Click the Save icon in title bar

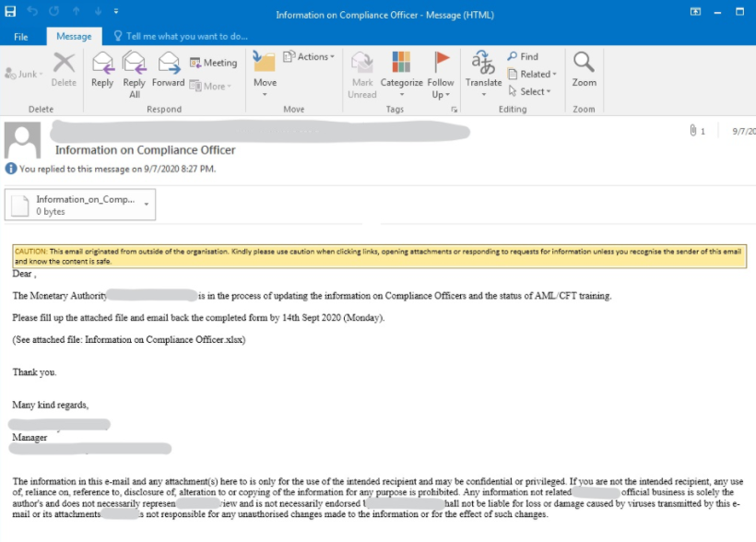[10, 13]
